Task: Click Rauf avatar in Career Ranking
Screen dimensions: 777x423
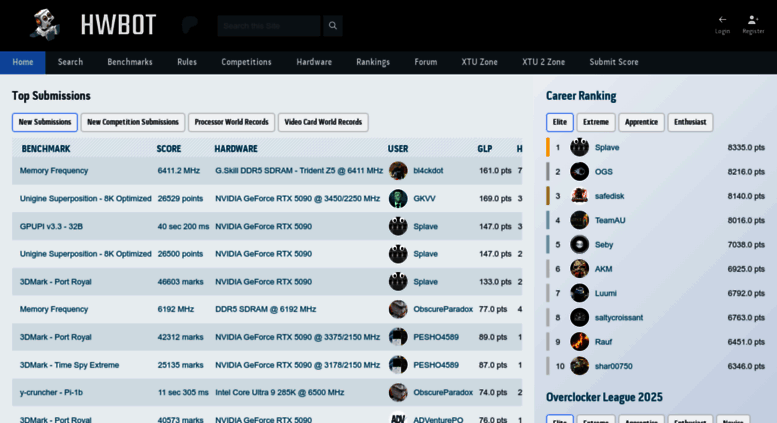Action: (579, 341)
